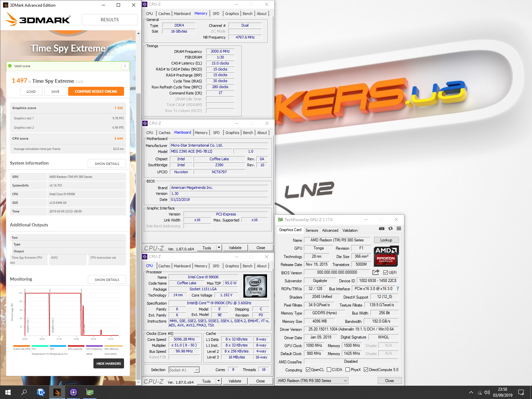Click the SAVE button

[56, 91]
